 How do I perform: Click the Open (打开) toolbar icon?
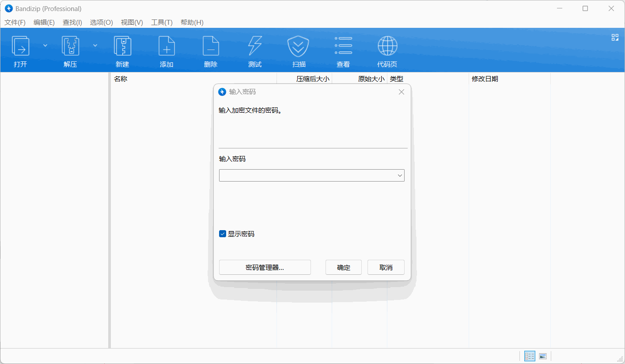[x=20, y=46]
